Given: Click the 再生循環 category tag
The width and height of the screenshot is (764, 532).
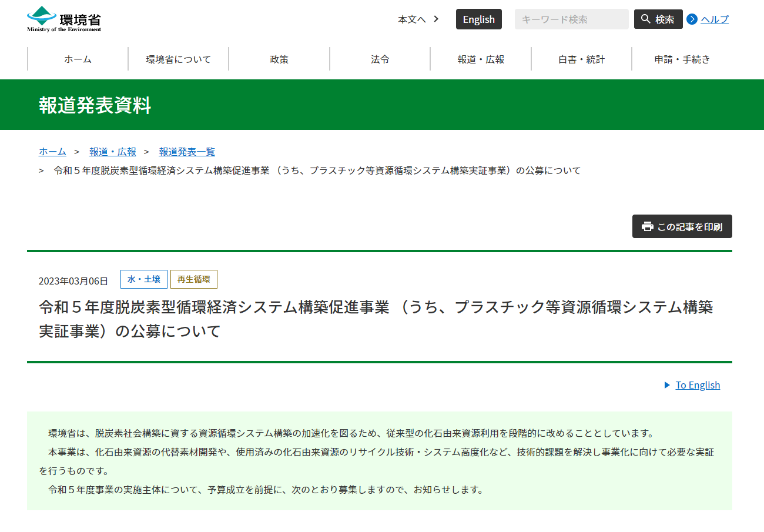Looking at the screenshot, I should (x=194, y=279).
